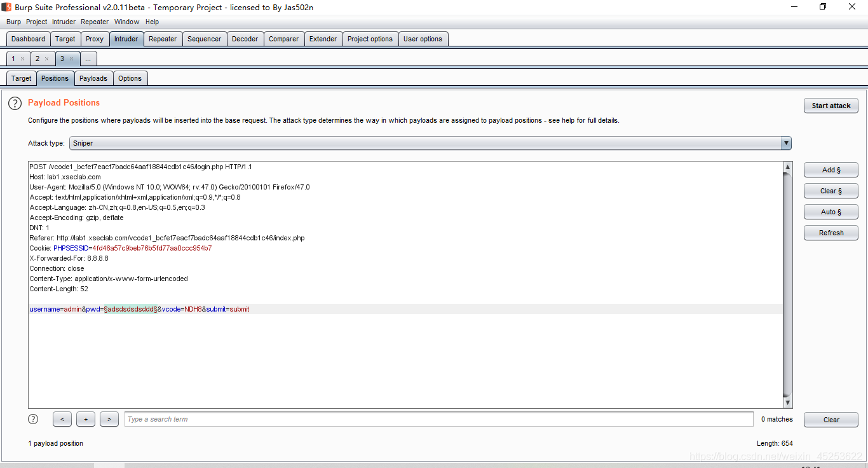Switch to the Dashboard tab
The width and height of the screenshot is (868, 468).
28,39
